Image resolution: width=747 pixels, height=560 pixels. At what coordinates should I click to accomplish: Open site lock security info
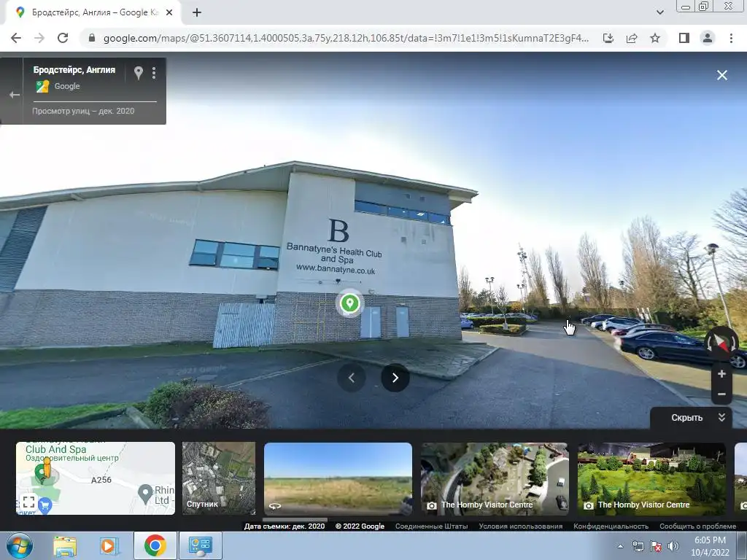pos(92,38)
